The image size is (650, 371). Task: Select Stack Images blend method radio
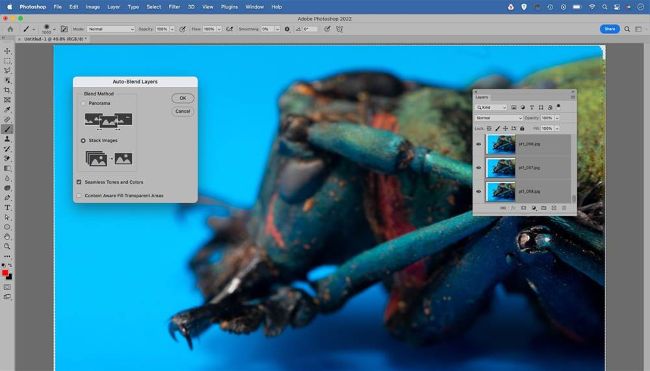83,141
